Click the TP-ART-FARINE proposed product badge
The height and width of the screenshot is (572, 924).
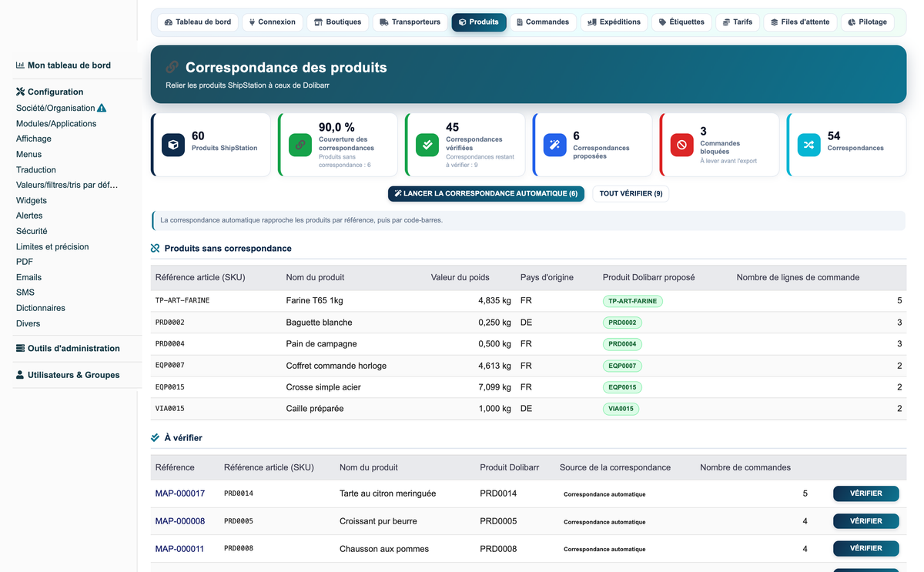(x=633, y=301)
